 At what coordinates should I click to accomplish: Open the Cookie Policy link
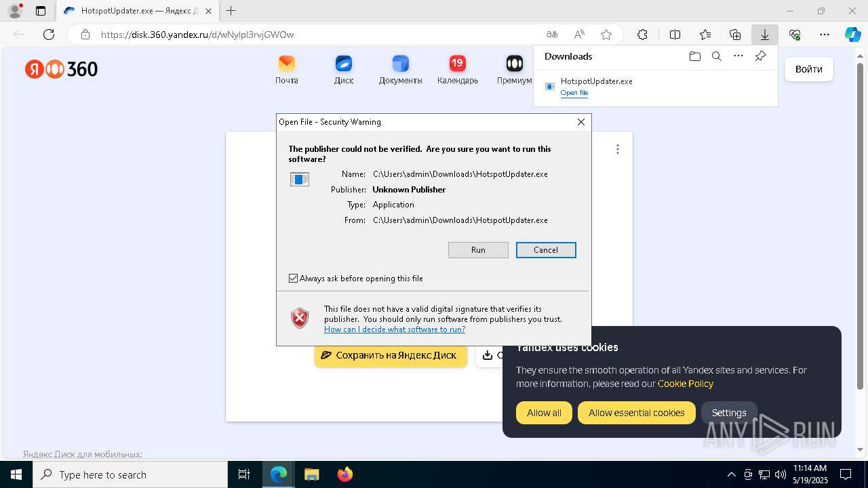pos(686,384)
